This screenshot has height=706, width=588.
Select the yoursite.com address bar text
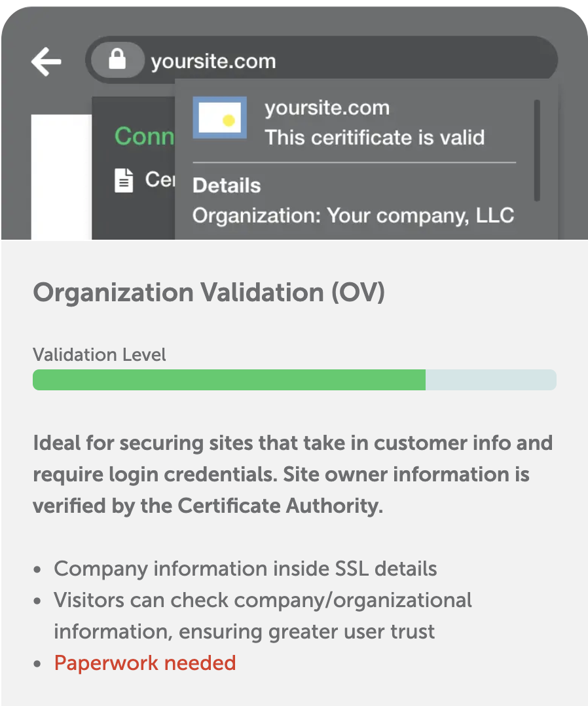point(213,62)
